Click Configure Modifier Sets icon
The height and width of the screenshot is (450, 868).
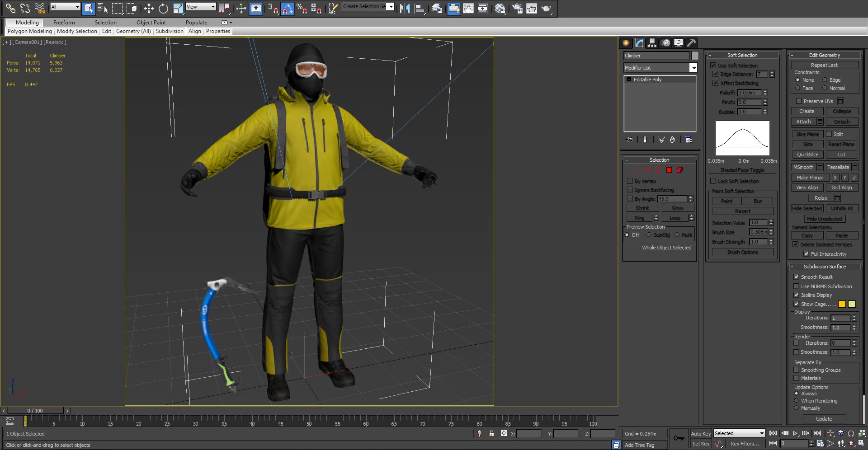click(x=688, y=140)
